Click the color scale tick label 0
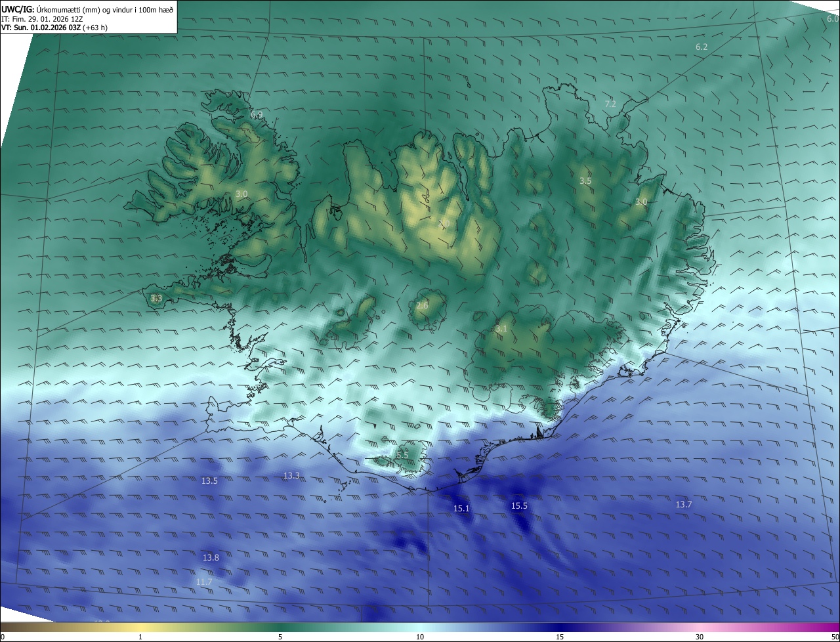 point(3,637)
